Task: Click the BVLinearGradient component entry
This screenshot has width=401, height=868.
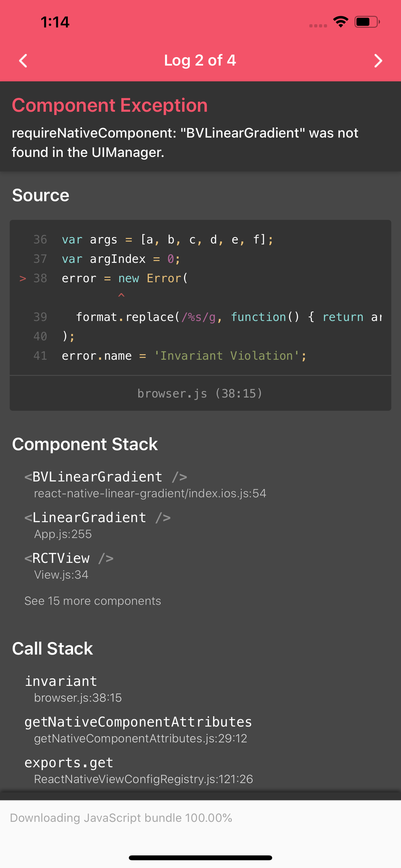Action: [106, 476]
